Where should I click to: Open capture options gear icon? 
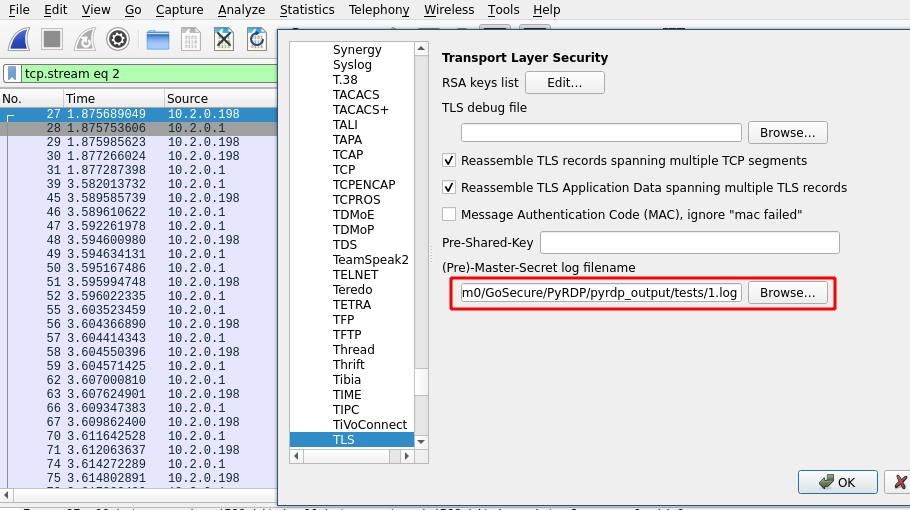tap(118, 39)
